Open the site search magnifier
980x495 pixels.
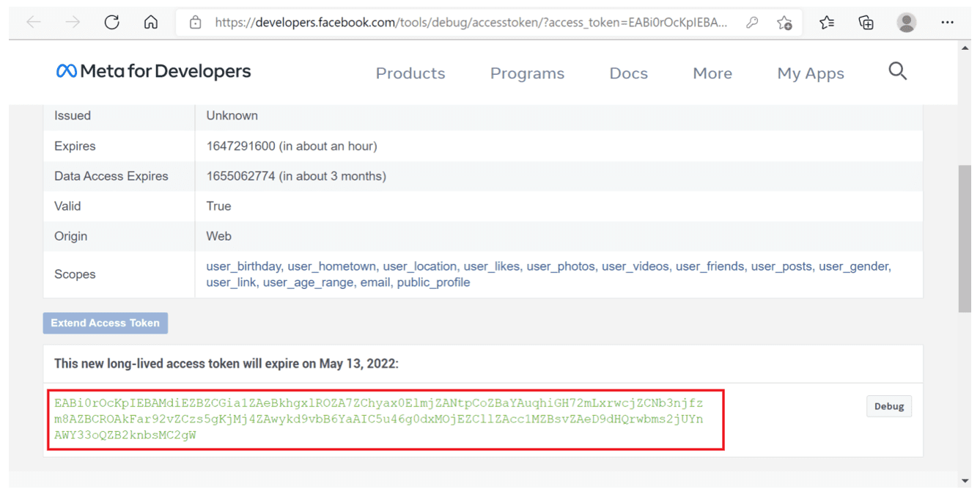click(x=898, y=71)
